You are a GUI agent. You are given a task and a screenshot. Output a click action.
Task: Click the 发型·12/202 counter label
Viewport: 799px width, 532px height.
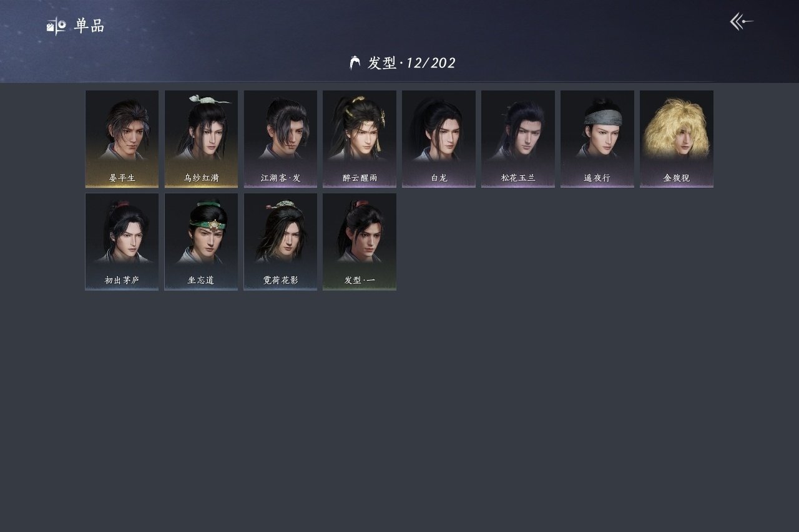tap(412, 63)
